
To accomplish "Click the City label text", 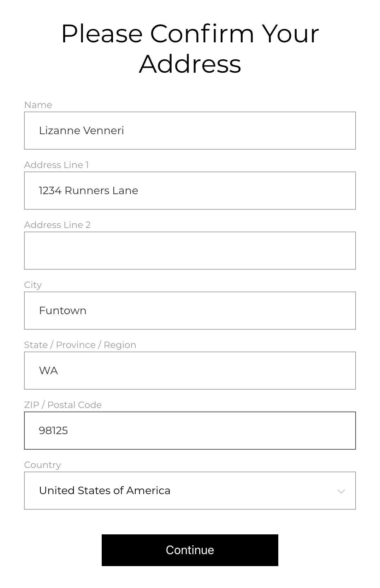I will pos(33,285).
